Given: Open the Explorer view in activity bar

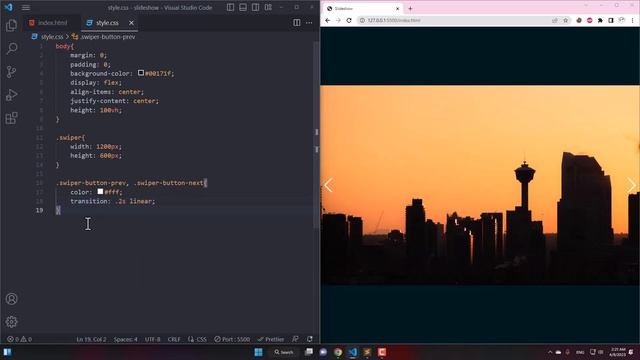Looking at the screenshot, I should (x=11, y=25).
